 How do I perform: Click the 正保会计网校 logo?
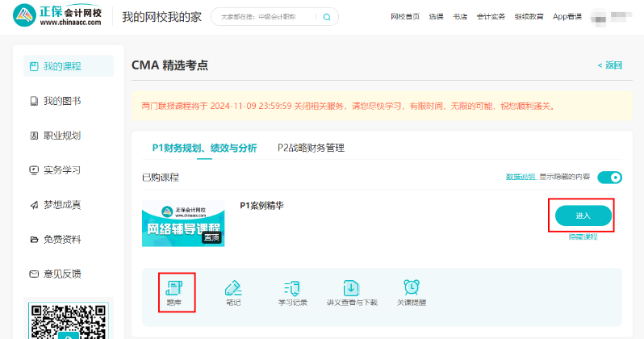[x=56, y=16]
